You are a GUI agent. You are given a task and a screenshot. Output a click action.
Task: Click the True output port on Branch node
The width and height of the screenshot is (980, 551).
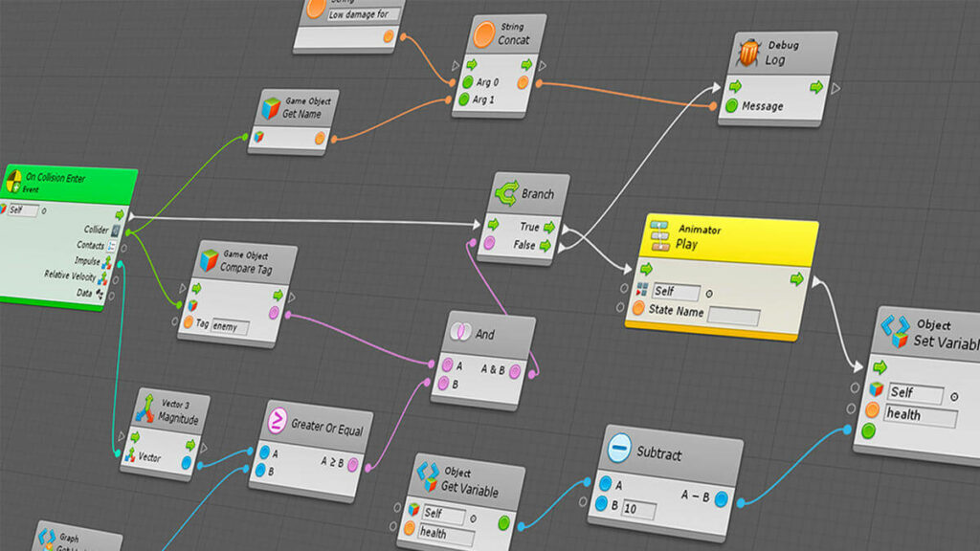tap(550, 229)
